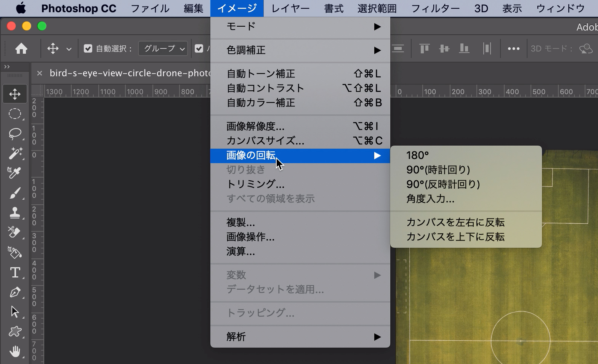
Task: Select the Elliptical Marquee tool
Action: click(x=15, y=114)
